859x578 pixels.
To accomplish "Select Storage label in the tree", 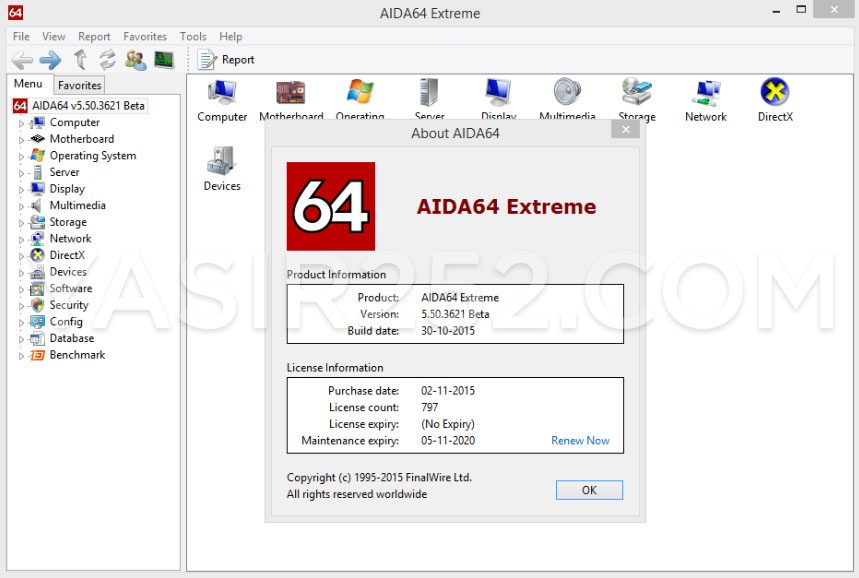I will (68, 222).
